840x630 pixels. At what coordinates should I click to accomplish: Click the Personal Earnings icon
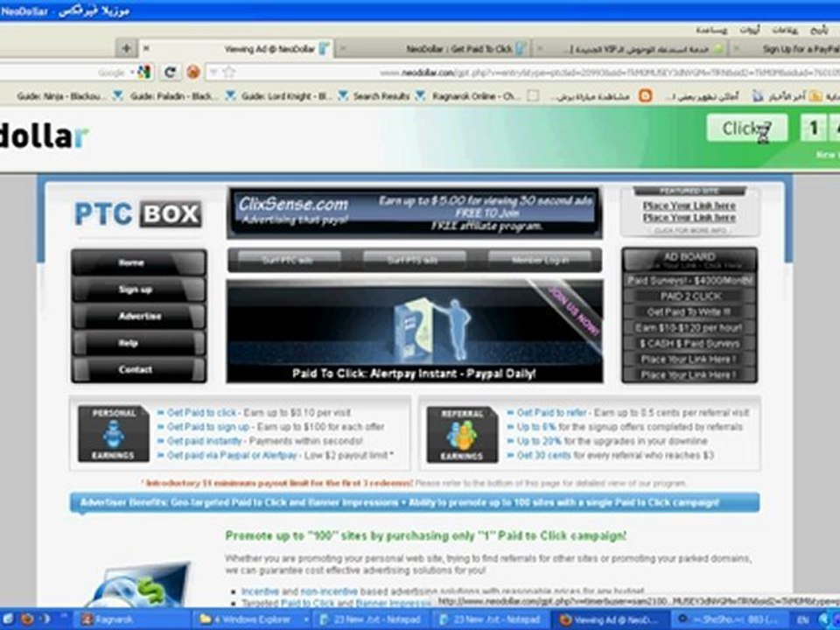coord(113,434)
